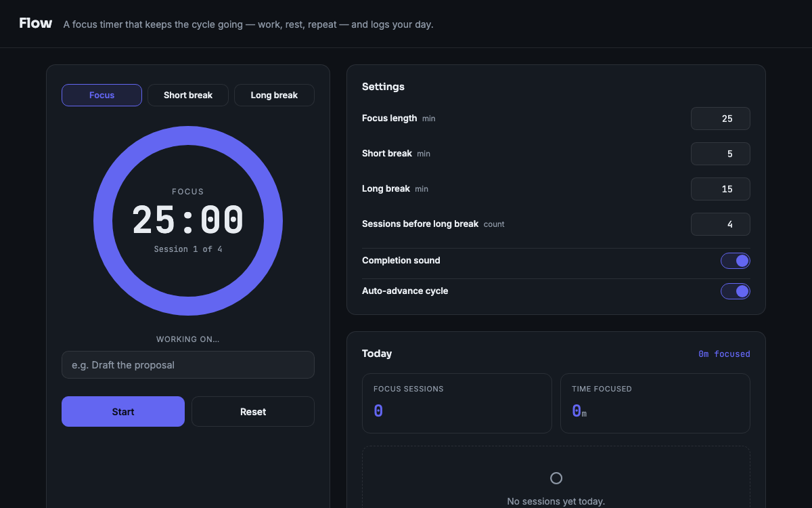Click the Settings heading
This screenshot has height=508, width=812.
(x=383, y=87)
